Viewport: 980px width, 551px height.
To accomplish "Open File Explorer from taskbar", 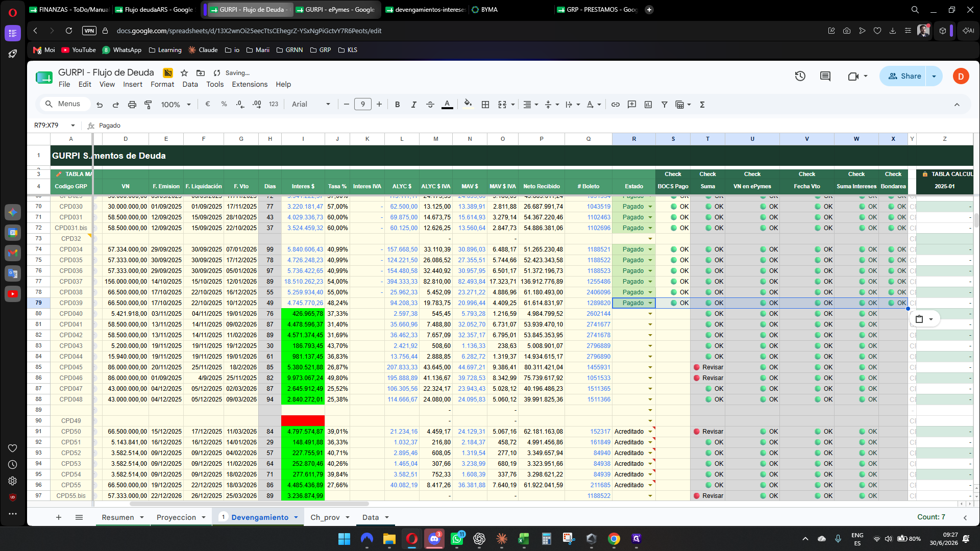I will click(389, 539).
